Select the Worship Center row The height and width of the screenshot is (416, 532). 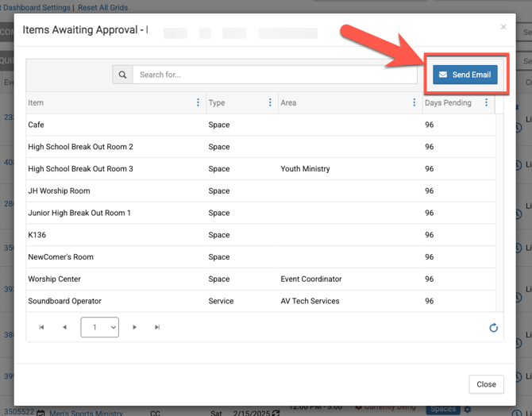pyautogui.click(x=54, y=279)
